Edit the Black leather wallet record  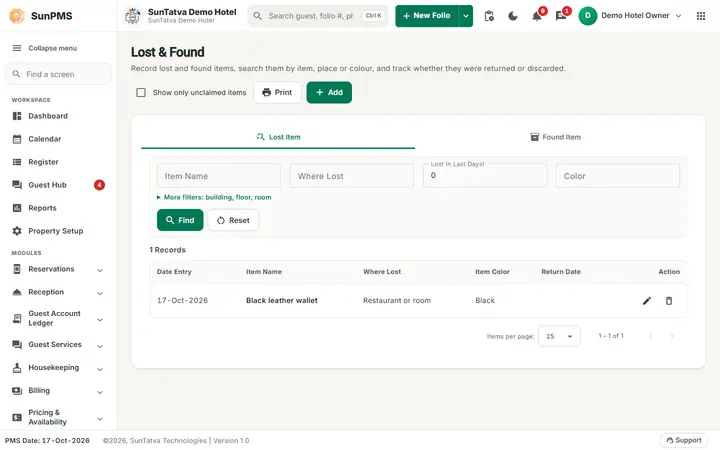click(x=647, y=301)
